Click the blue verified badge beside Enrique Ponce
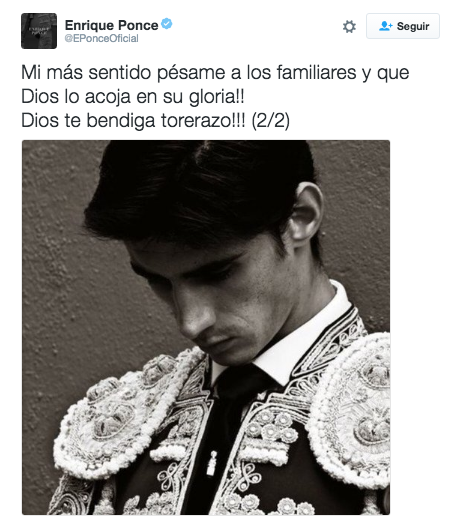The height and width of the screenshot is (523, 459). coord(166,24)
